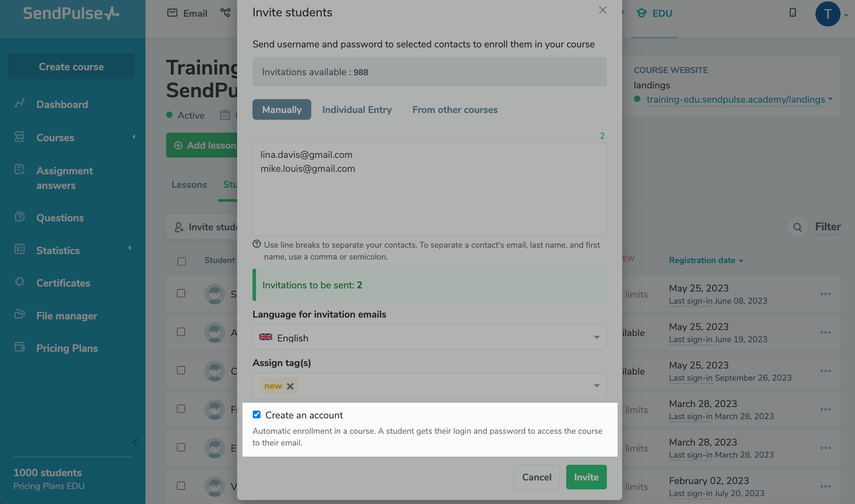The image size is (855, 504).
Task: Click the green Invite button
Action: point(586,477)
